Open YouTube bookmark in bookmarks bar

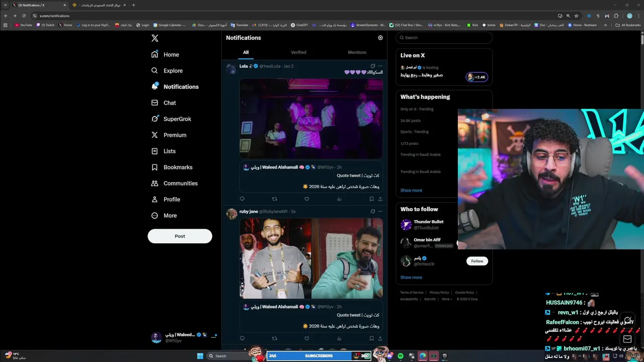click(x=24, y=25)
